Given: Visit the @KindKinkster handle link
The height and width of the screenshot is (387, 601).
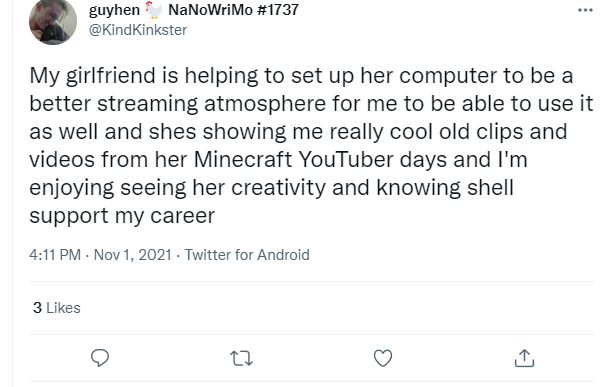Looking at the screenshot, I should pos(138,30).
